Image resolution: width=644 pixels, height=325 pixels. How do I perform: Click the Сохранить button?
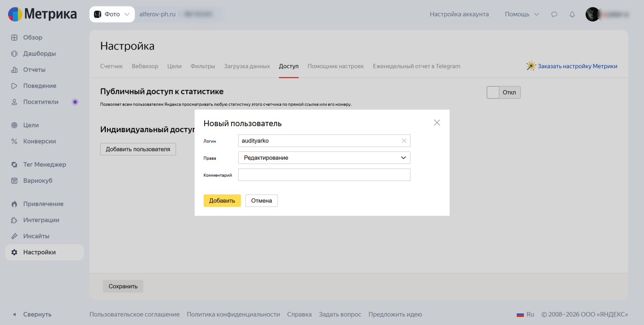pos(123,286)
